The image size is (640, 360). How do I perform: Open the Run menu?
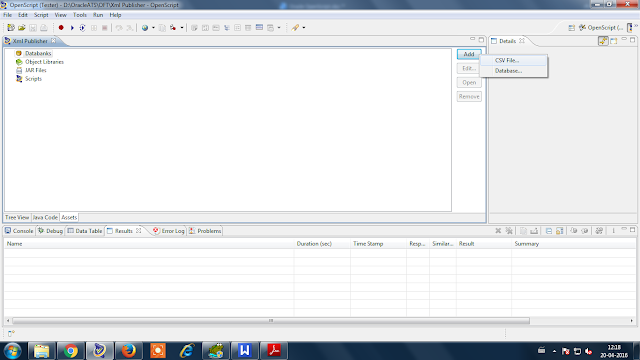(x=98, y=15)
